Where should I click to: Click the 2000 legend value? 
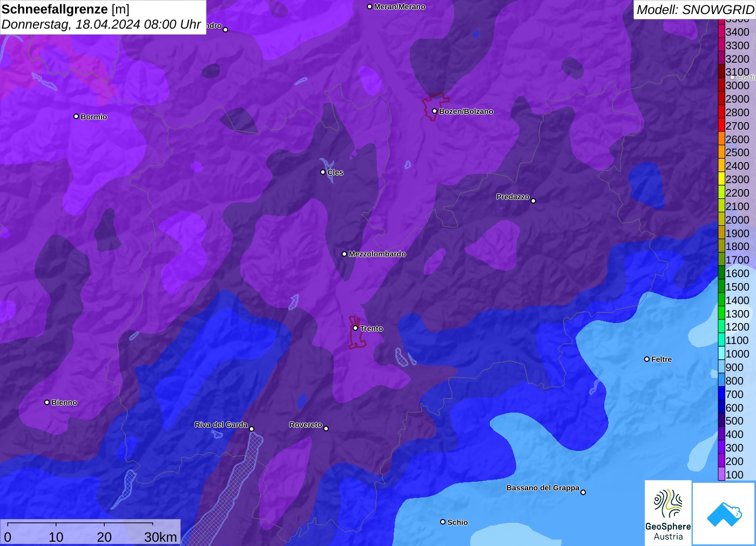click(737, 220)
